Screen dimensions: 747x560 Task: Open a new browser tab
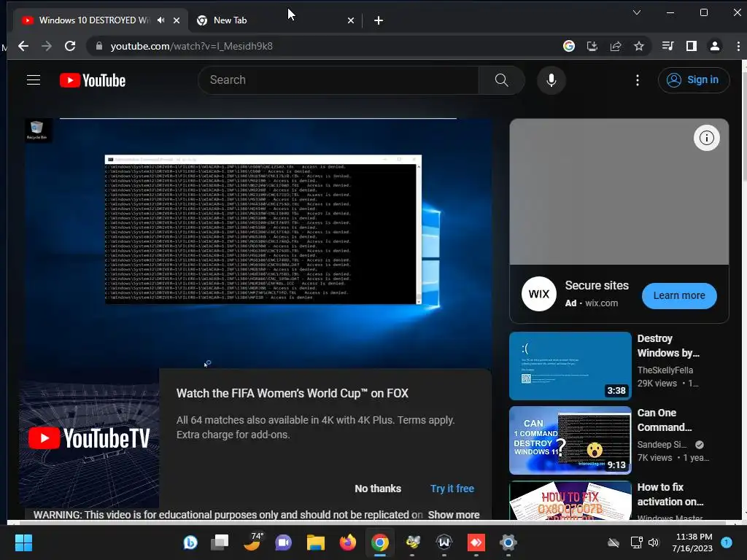click(379, 20)
